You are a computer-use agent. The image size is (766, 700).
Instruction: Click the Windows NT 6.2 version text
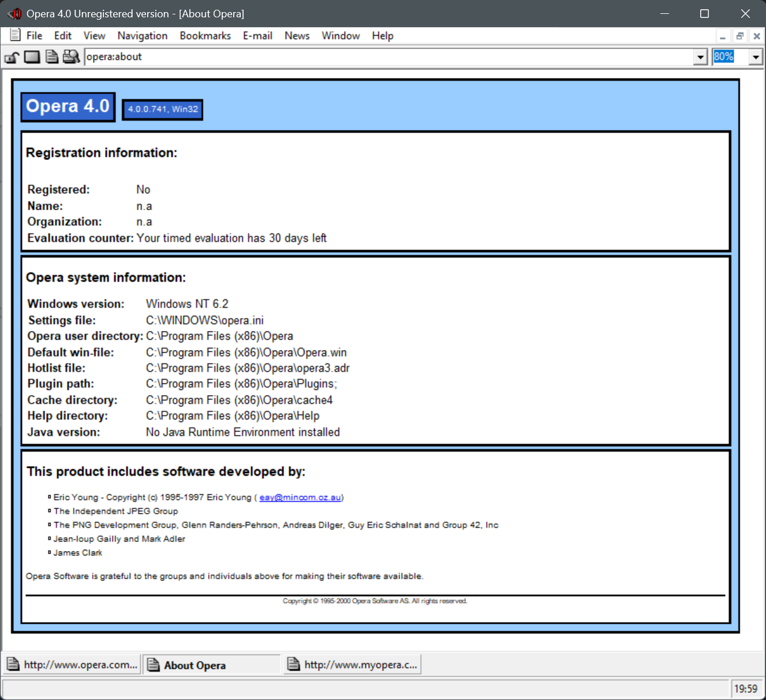(x=187, y=304)
